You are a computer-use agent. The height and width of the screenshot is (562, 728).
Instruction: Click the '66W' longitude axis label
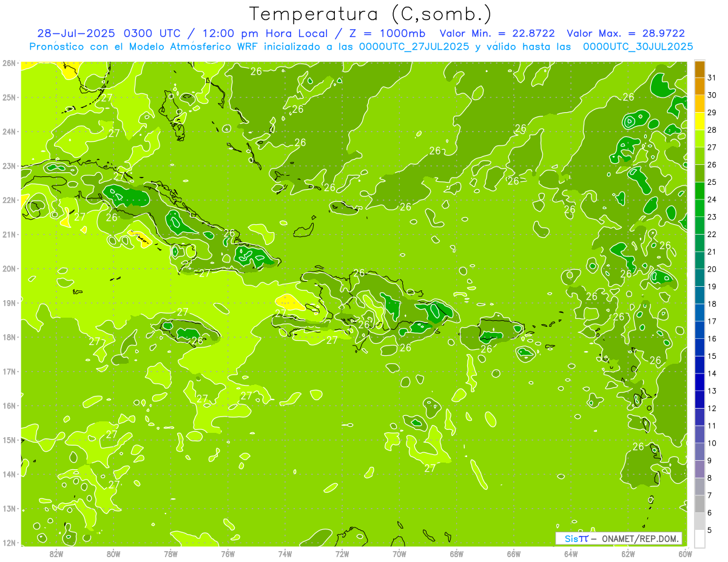tap(513, 553)
